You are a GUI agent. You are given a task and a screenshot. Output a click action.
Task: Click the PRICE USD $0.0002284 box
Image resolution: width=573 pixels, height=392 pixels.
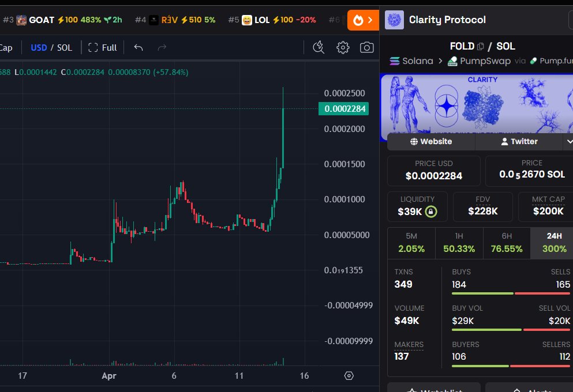(434, 171)
